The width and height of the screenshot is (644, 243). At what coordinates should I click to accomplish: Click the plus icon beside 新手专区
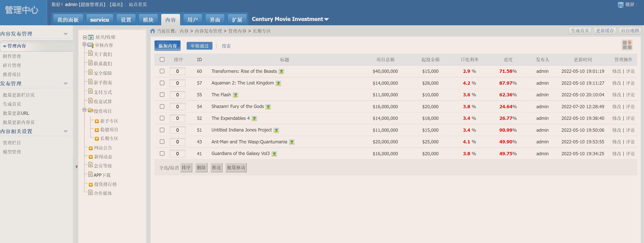97,121
